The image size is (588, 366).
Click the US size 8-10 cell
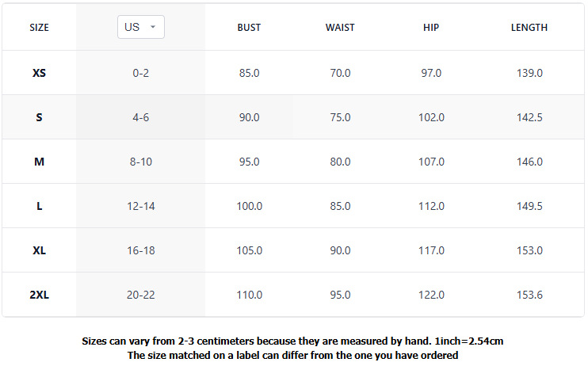pos(141,162)
